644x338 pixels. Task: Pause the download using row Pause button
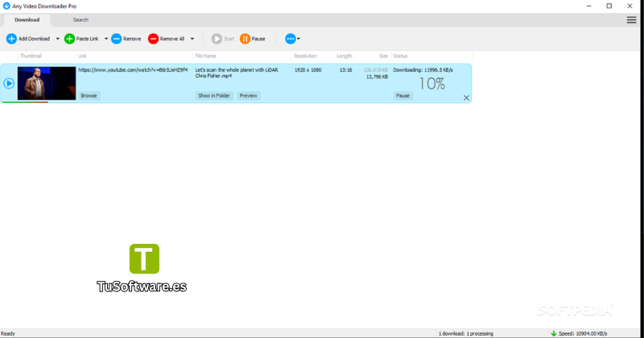click(x=402, y=95)
